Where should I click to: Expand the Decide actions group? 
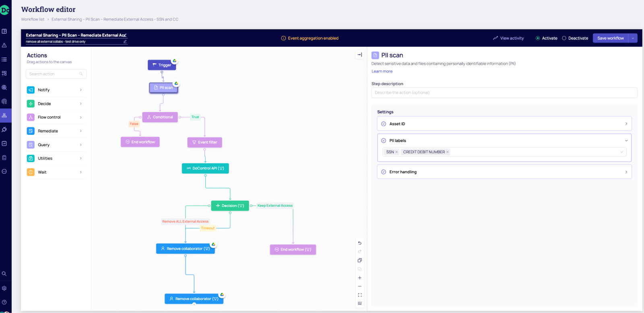click(81, 103)
